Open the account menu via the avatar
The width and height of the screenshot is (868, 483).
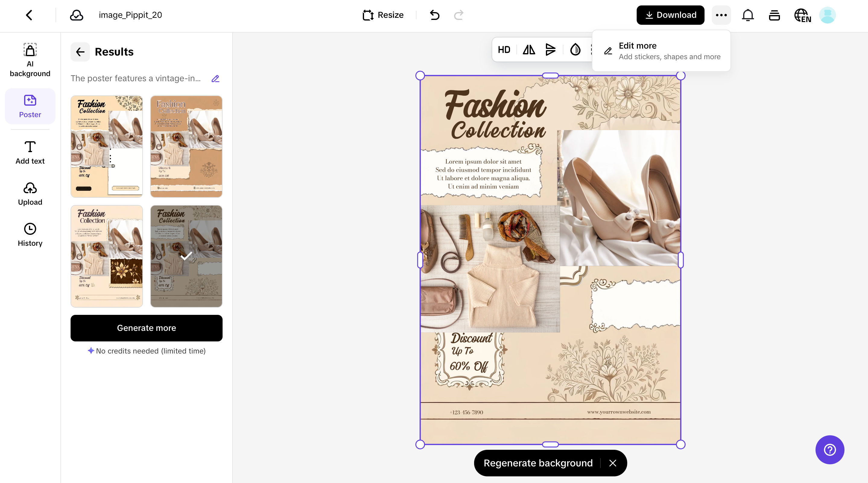[828, 15]
